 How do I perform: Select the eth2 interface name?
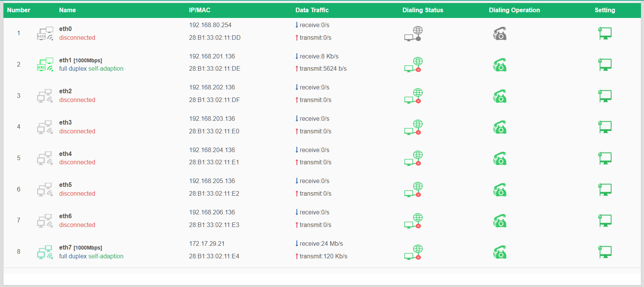tap(65, 91)
